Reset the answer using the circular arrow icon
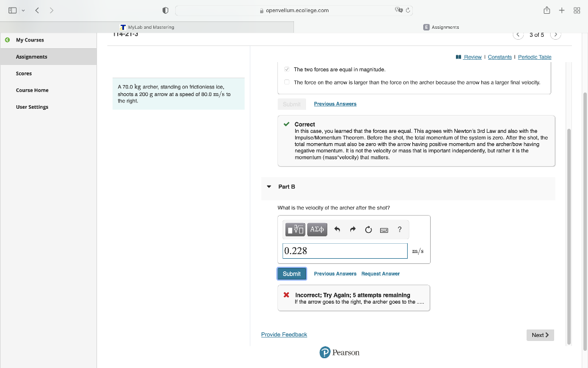This screenshot has width=588, height=368. coord(368,229)
